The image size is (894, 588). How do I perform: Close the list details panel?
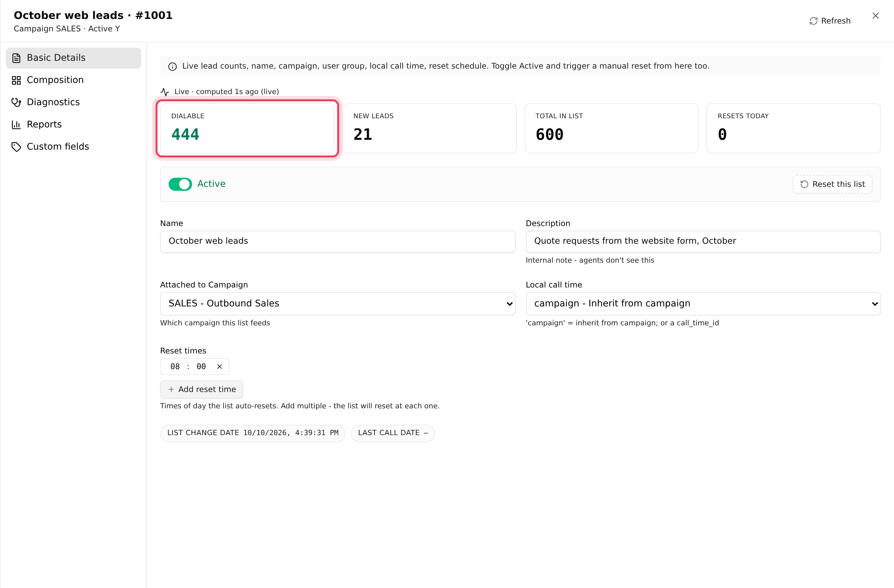coord(875,16)
